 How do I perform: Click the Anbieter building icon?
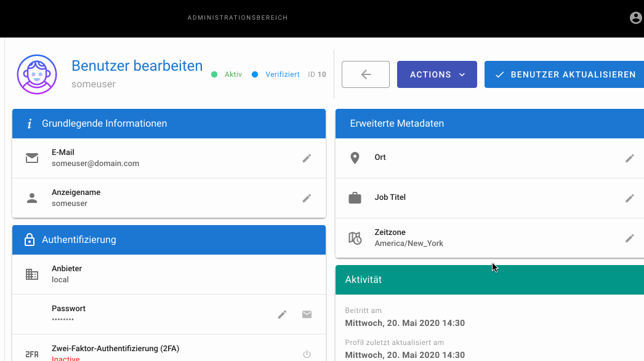(32, 274)
